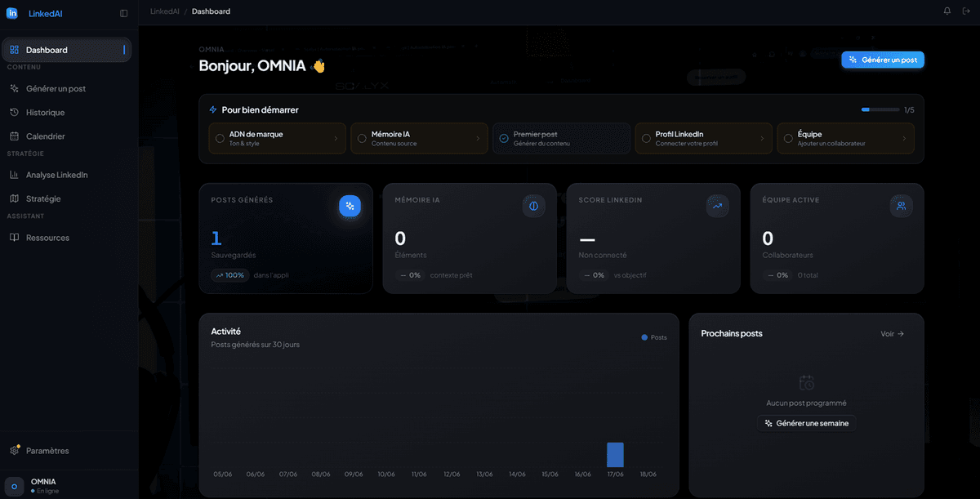Toggle the Profil LinkedIn step circle
The image size is (980, 499).
[646, 138]
